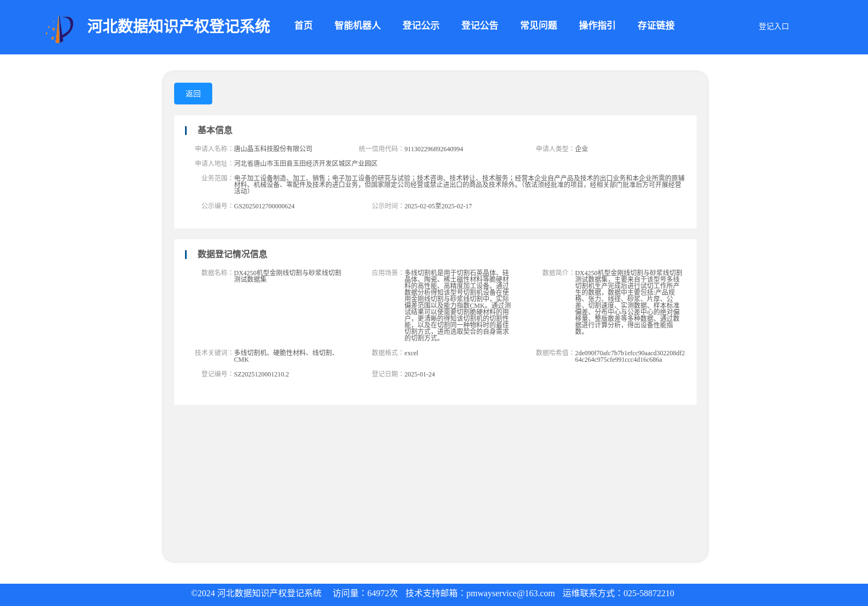The height and width of the screenshot is (606, 868).
Task: Click the 访问量：64972次 footer text
Action: (x=365, y=593)
